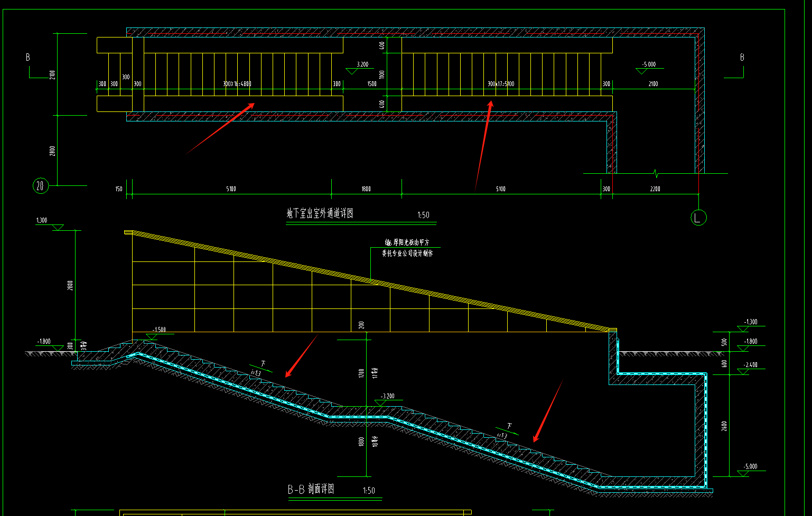Select the vertical 2600 dimension text

(x=724, y=426)
